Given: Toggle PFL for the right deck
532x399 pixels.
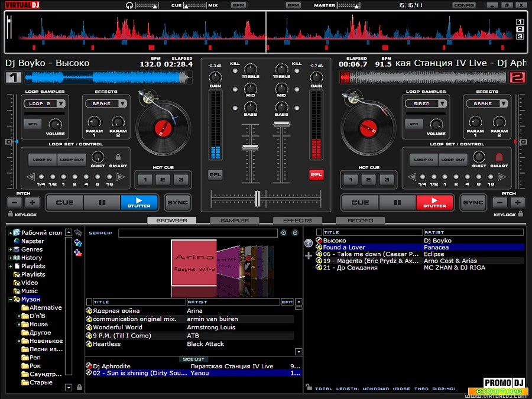Looking at the screenshot, I should (x=316, y=174).
